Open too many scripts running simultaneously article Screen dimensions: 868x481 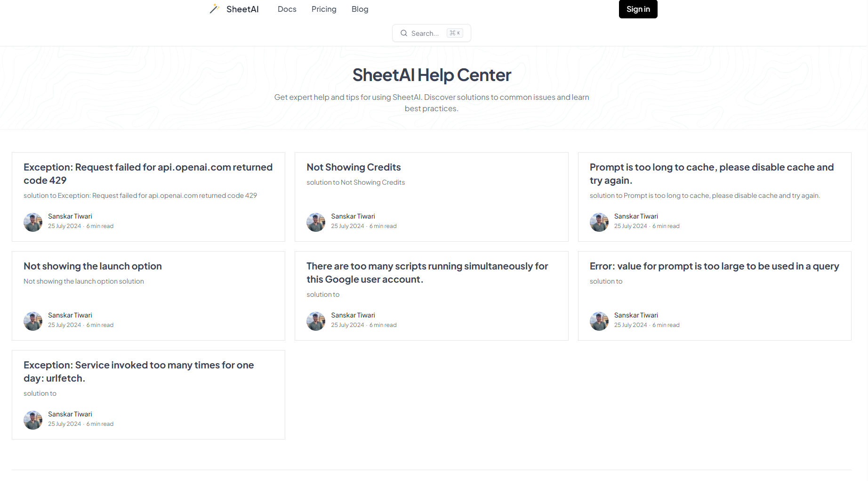coord(427,272)
